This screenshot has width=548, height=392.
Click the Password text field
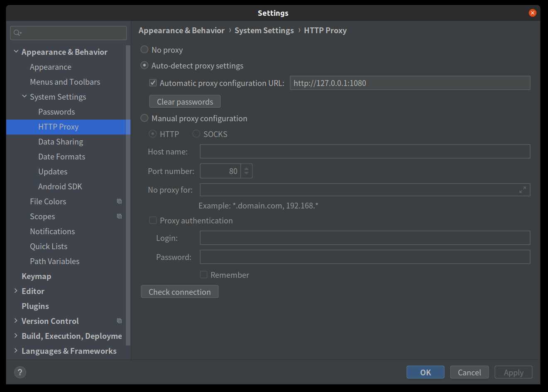point(365,257)
